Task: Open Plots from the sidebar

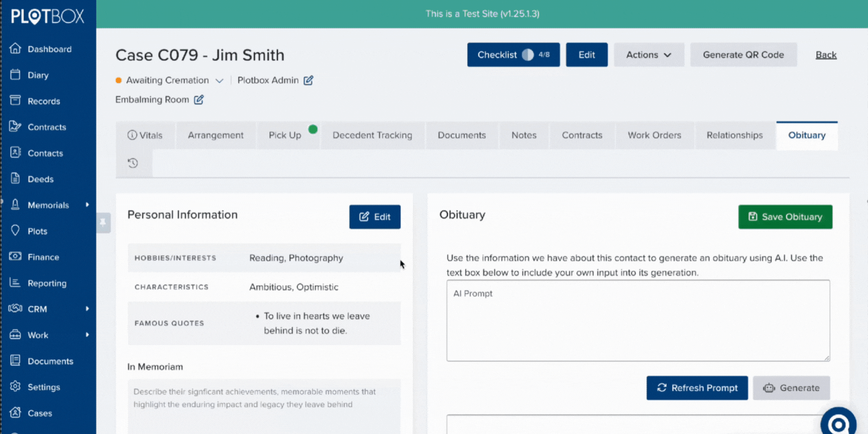Action: click(x=37, y=231)
